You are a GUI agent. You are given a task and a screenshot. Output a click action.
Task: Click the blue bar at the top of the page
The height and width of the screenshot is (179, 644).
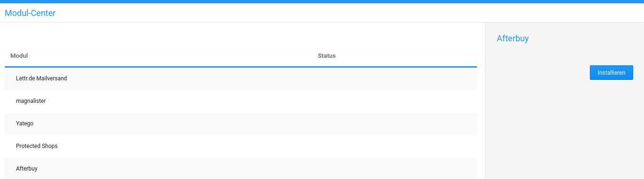(x=322, y=1)
